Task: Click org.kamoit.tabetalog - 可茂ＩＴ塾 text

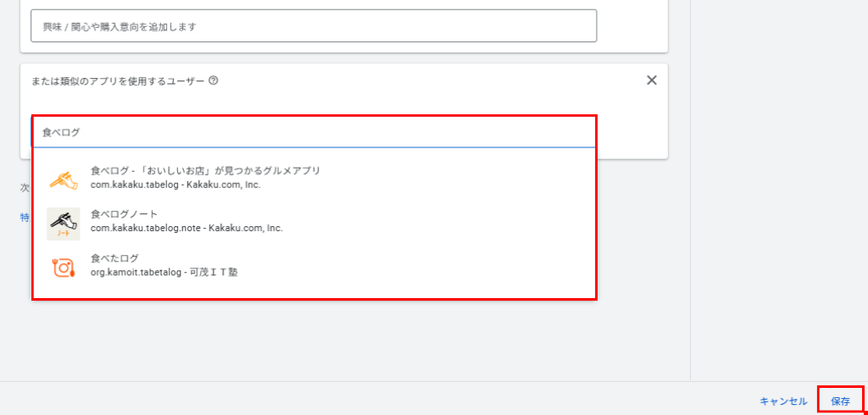Action: (164, 272)
